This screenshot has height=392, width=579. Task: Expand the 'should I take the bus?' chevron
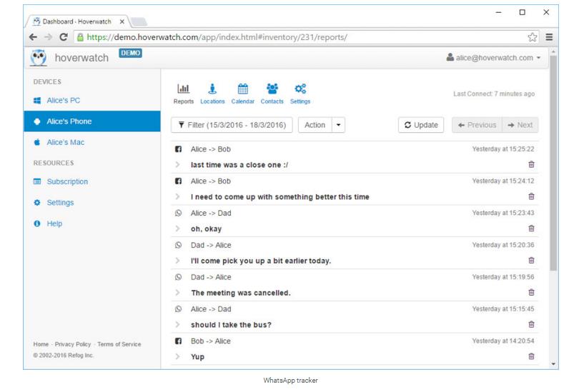177,324
